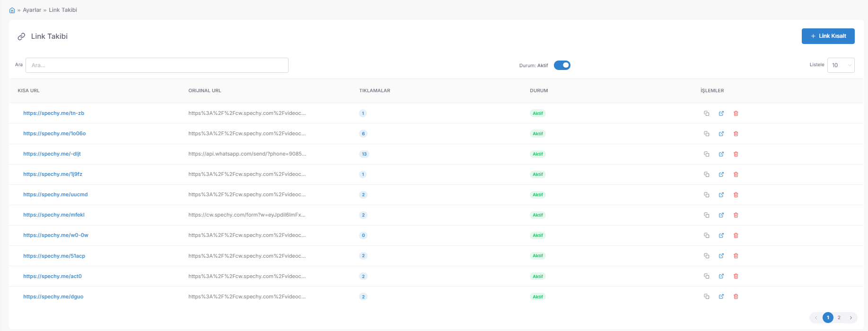Image resolution: width=868 pixels, height=331 pixels.
Task: Open the Ayarlar breadcrumb
Action: click(x=32, y=10)
